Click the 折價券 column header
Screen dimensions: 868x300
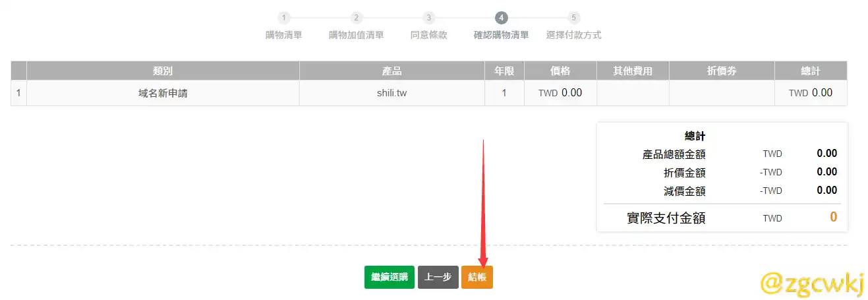pos(721,71)
